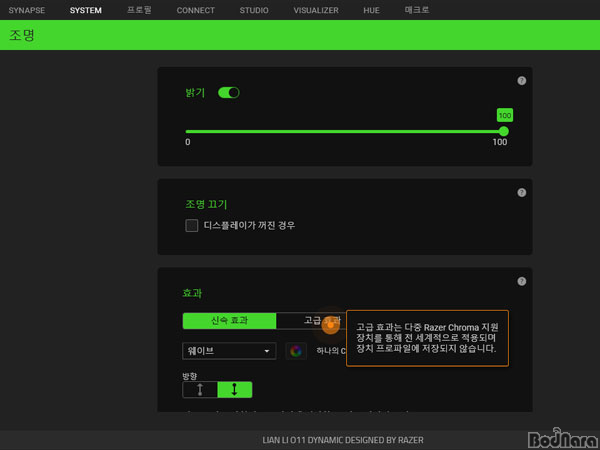Viewport: 600px width, 450px height.
Task: Go to the STUDIO tab
Action: point(254,10)
